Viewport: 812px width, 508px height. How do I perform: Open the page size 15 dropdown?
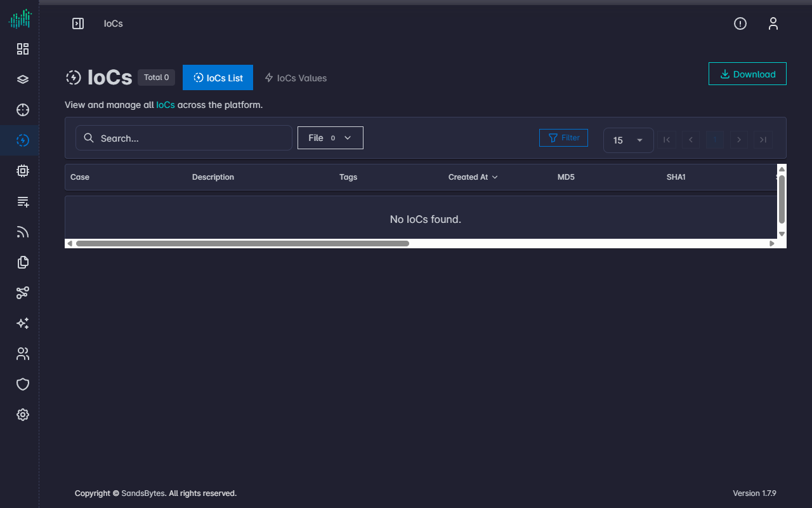tap(628, 140)
